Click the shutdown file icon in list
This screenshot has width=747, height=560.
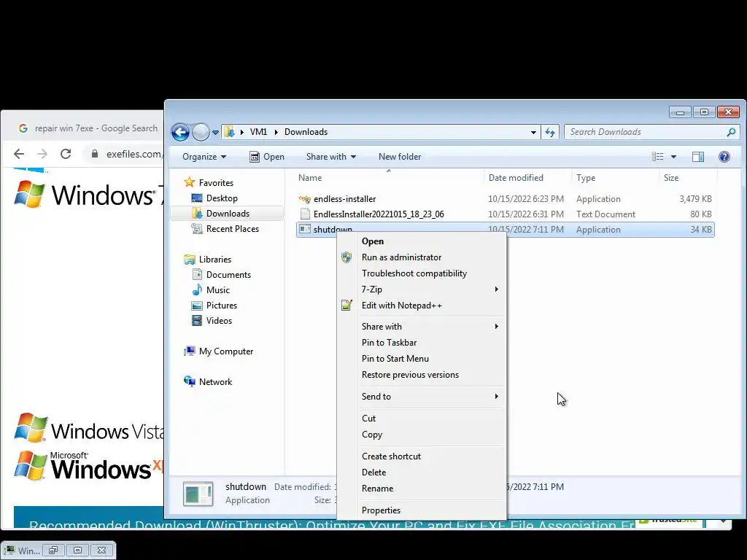[305, 229]
